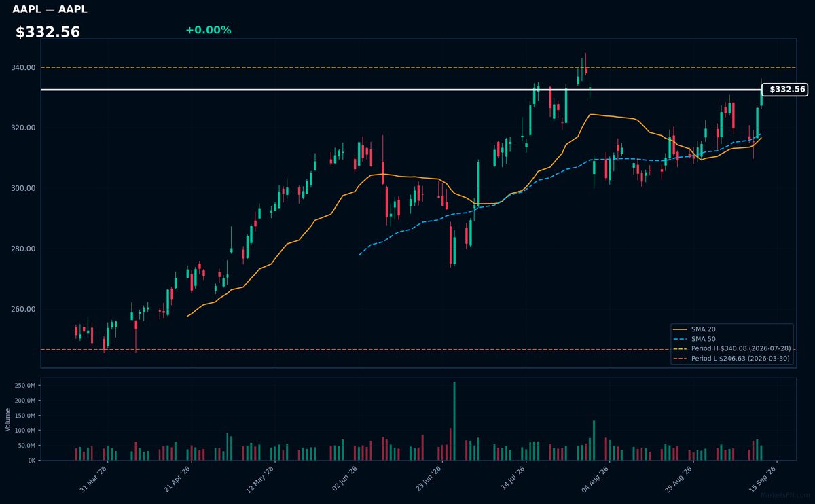Image resolution: width=815 pixels, height=504 pixels.
Task: Click the 320.00 price axis label
Action: pos(23,128)
